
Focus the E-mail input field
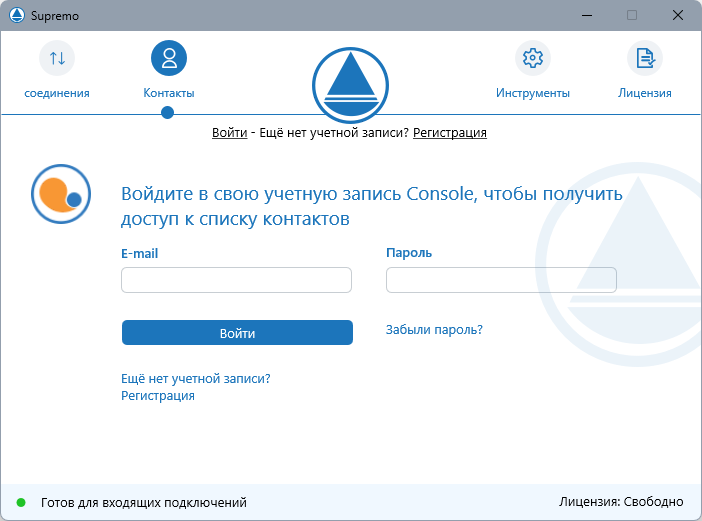click(236, 280)
